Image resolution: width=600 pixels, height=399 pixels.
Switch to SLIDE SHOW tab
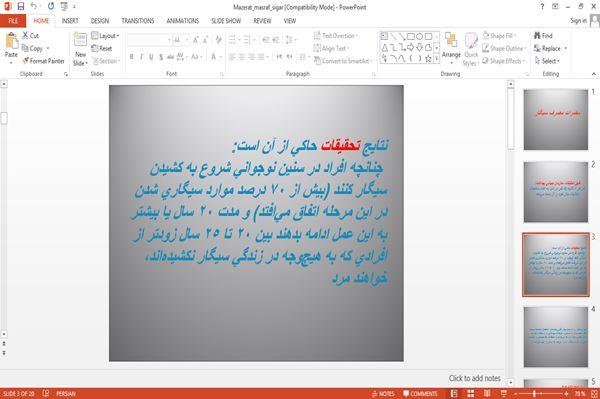point(226,21)
